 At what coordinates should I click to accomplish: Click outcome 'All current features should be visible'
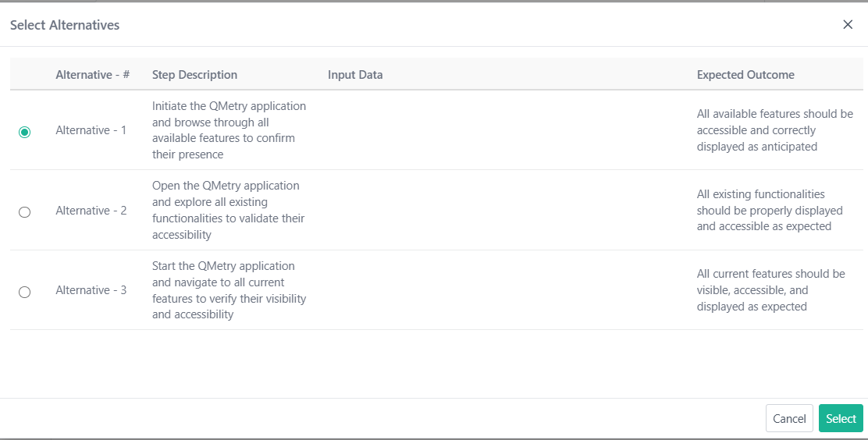point(770,290)
